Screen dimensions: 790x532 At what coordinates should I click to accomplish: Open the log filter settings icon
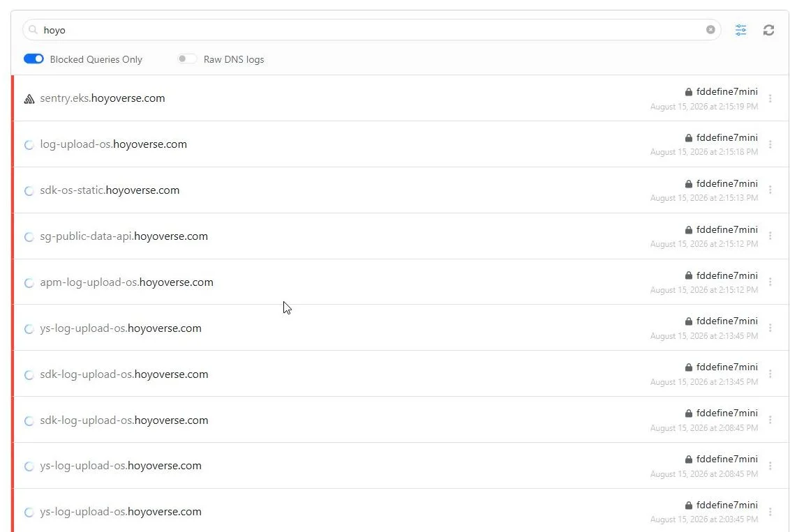pos(740,30)
